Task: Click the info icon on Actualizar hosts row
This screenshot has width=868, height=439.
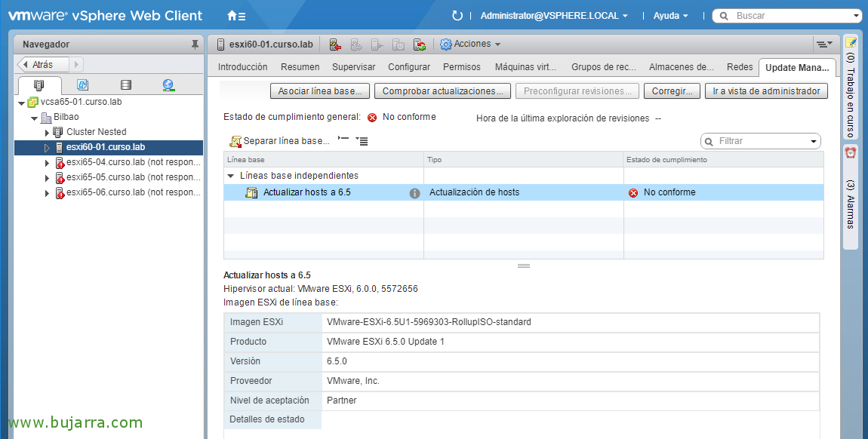Action: point(414,193)
